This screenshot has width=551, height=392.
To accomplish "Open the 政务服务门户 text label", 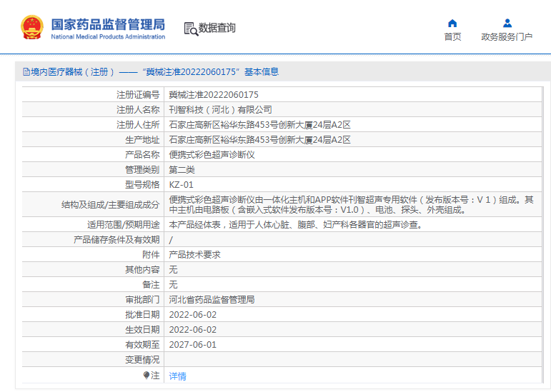I will 507,37.
